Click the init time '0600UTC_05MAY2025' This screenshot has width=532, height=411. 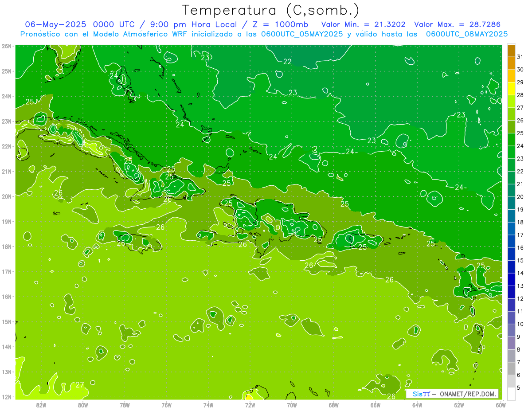(x=302, y=34)
